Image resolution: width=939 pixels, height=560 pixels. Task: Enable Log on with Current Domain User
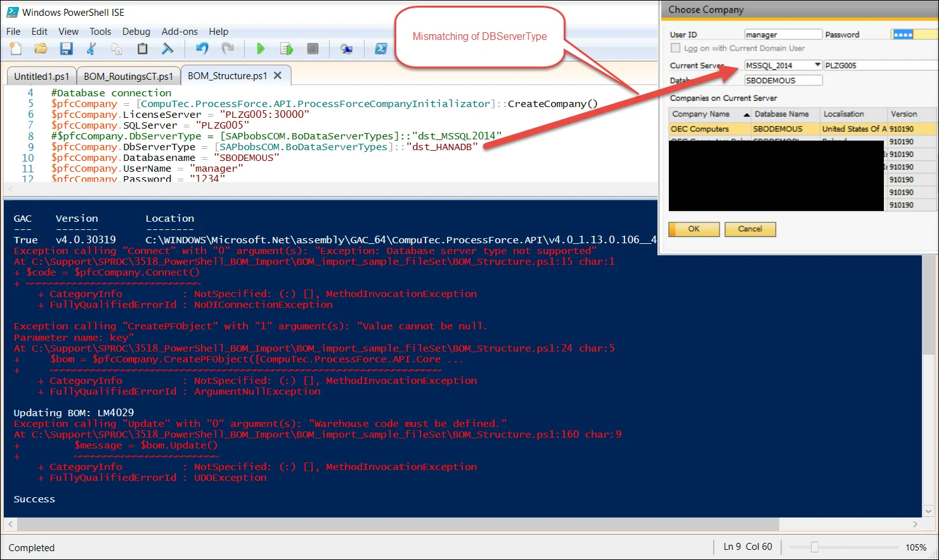(x=675, y=48)
